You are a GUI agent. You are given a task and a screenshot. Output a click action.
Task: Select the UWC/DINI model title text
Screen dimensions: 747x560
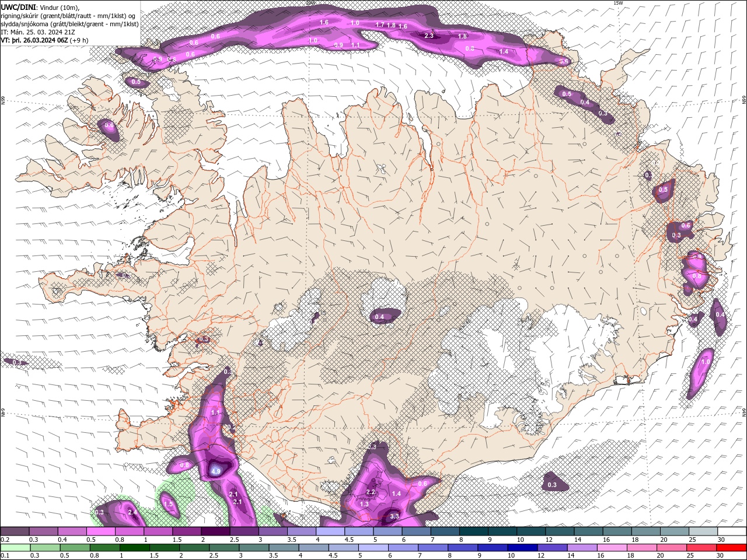[19, 7]
